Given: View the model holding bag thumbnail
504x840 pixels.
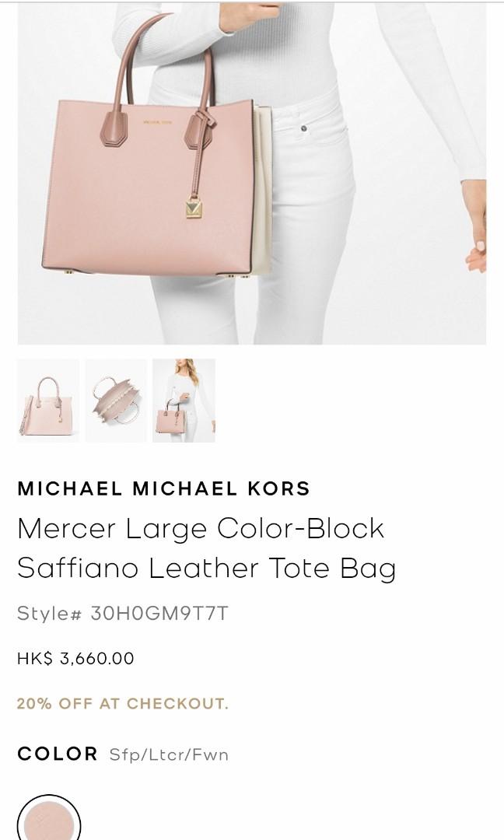Looking at the screenshot, I should coord(184,401).
